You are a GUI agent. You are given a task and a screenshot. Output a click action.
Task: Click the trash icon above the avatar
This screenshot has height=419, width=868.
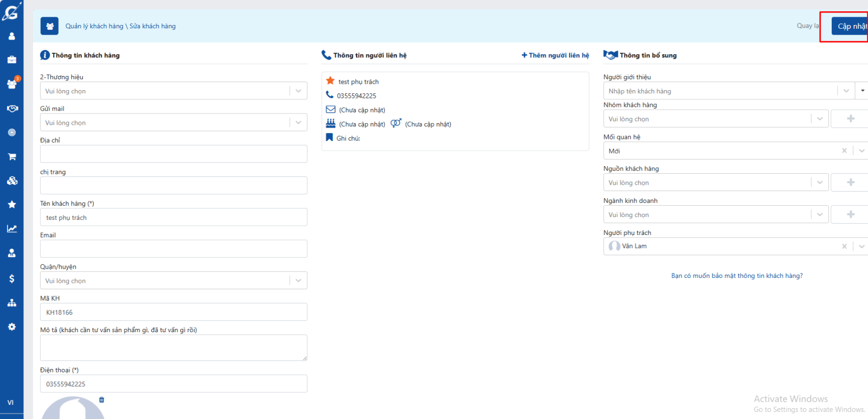click(x=101, y=400)
